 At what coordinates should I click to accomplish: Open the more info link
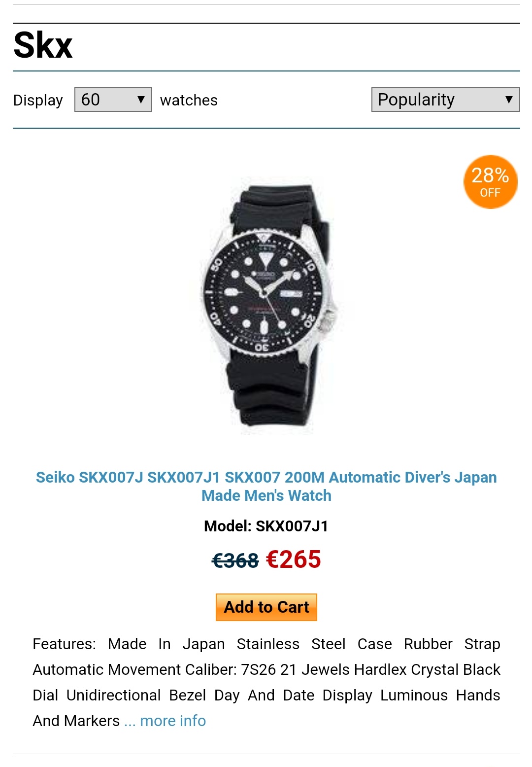click(173, 721)
